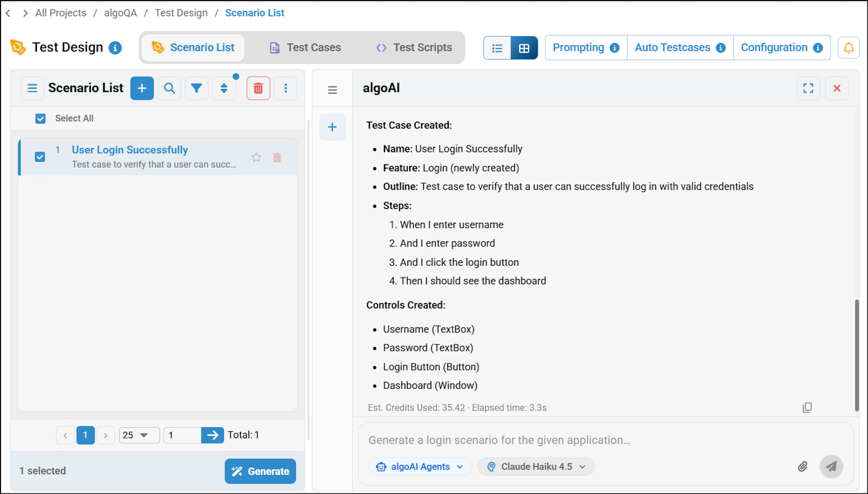Click the red delete toolbar trash icon
This screenshot has width=868, height=494.
click(x=258, y=88)
